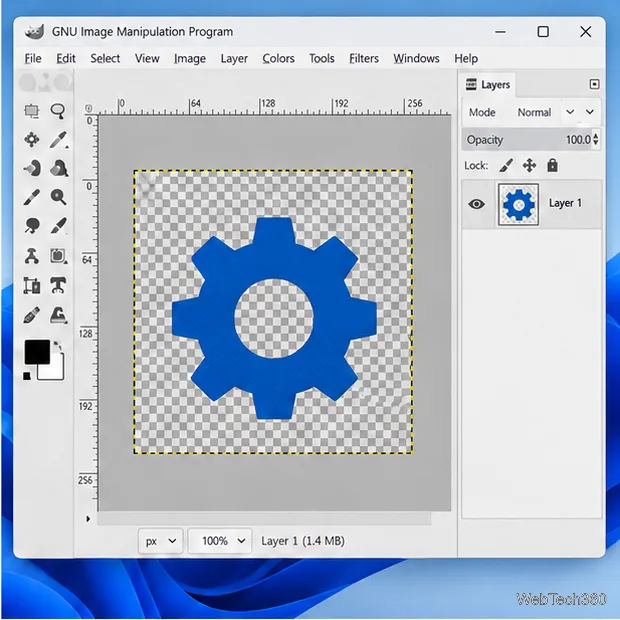Open the foreground color (black) swatch
The image size is (620, 620).
pyautogui.click(x=37, y=352)
